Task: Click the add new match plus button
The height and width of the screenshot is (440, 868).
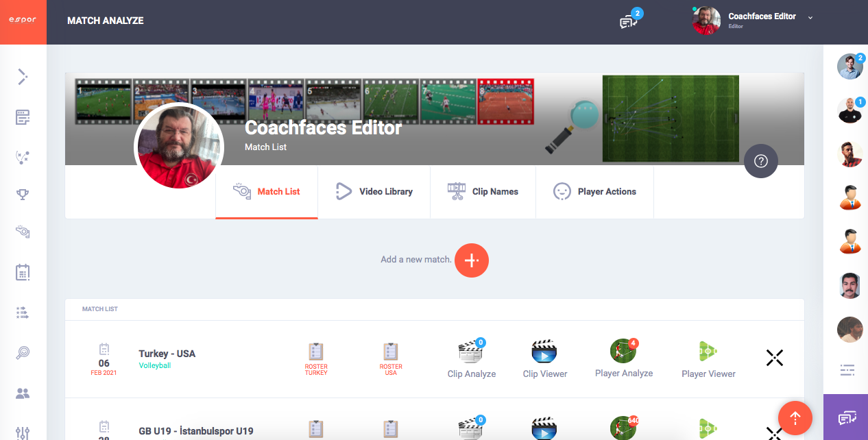Action: point(472,260)
